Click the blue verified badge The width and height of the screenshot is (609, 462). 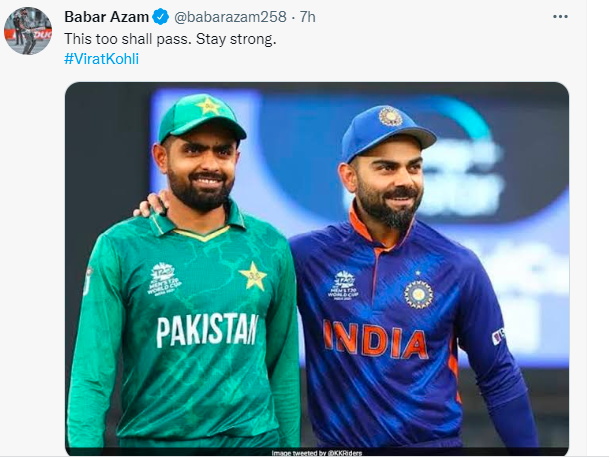[x=158, y=17]
